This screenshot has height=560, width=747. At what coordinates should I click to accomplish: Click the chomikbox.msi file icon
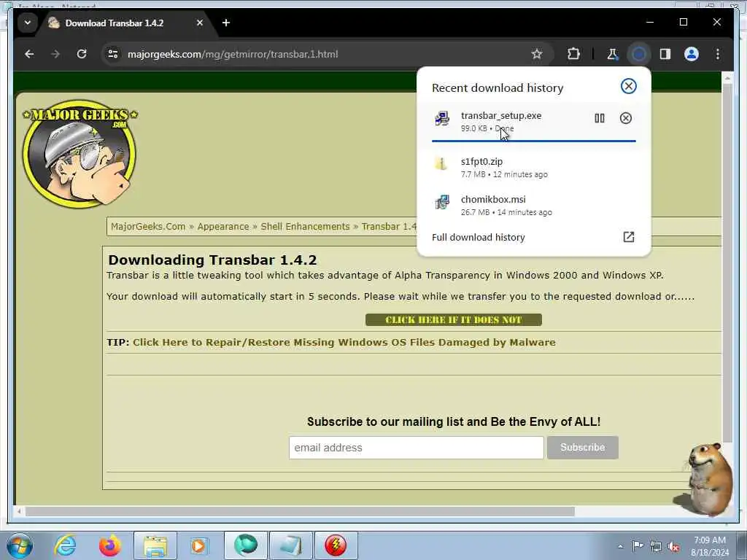click(442, 202)
